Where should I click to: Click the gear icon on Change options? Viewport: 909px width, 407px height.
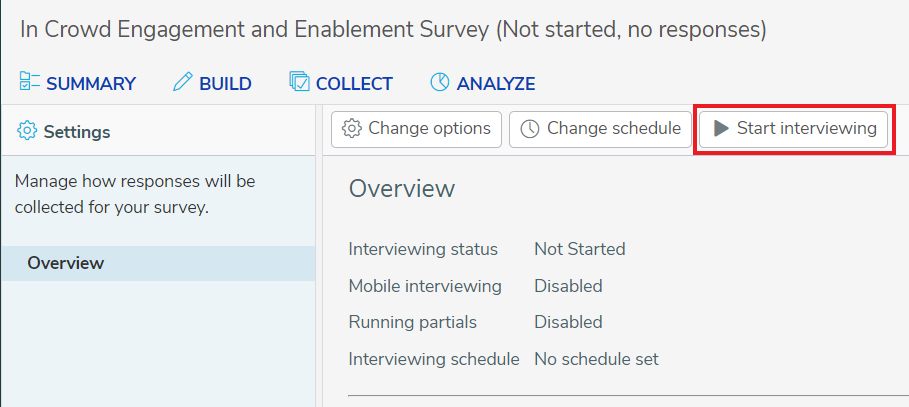pyautogui.click(x=351, y=128)
